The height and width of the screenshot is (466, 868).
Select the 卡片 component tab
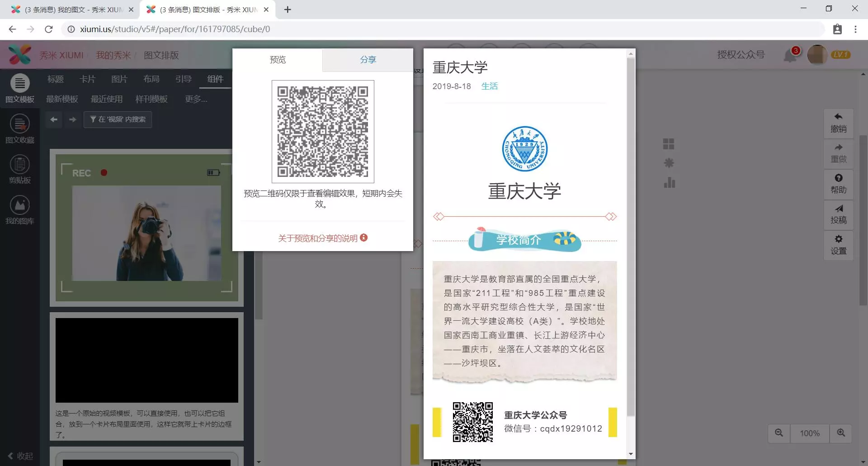88,79
